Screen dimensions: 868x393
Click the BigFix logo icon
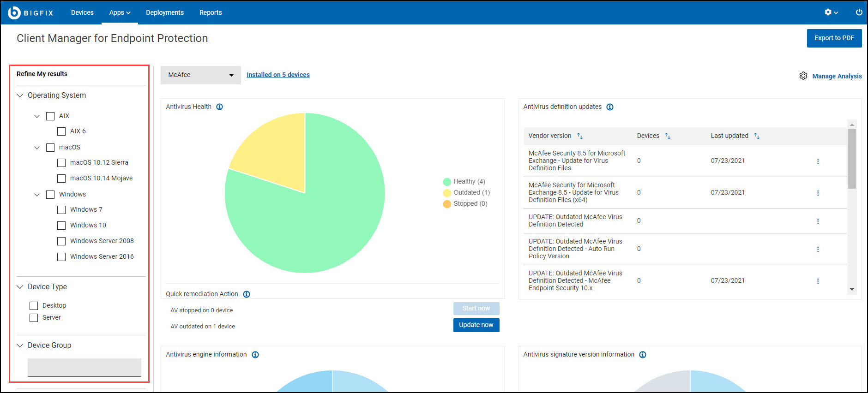(14, 12)
